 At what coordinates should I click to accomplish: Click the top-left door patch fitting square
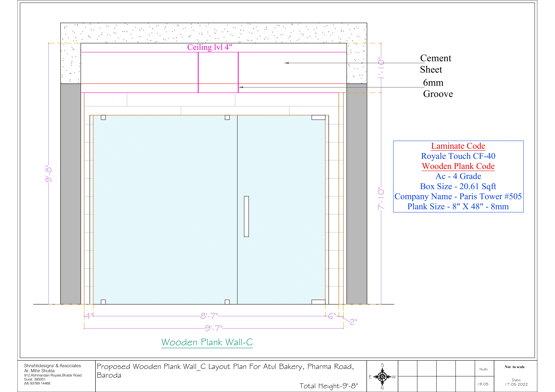click(103, 117)
